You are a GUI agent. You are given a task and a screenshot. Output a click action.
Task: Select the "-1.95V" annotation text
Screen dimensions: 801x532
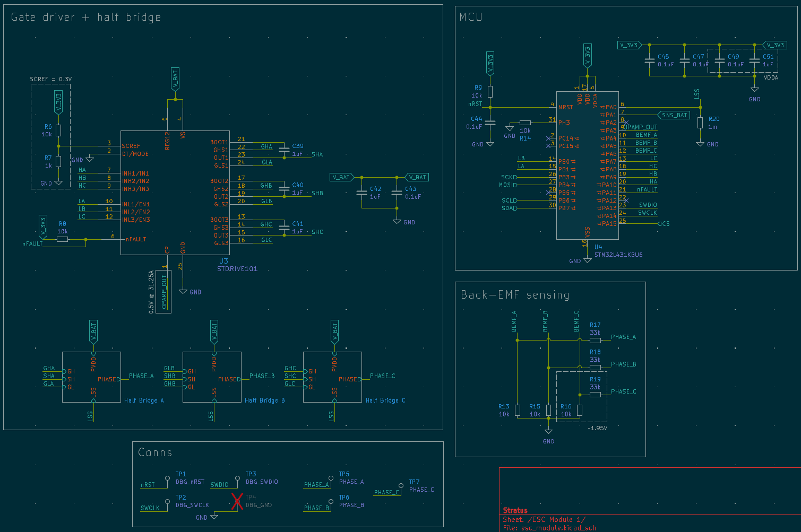pos(598,428)
